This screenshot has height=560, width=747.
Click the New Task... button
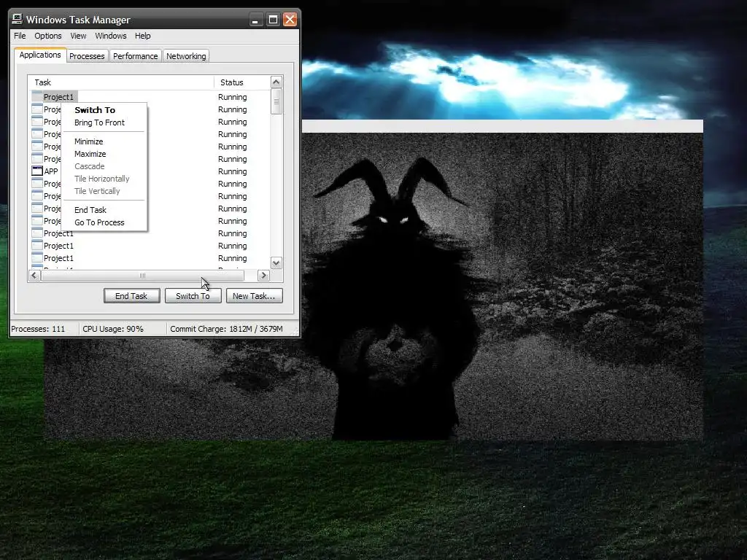pyautogui.click(x=254, y=296)
